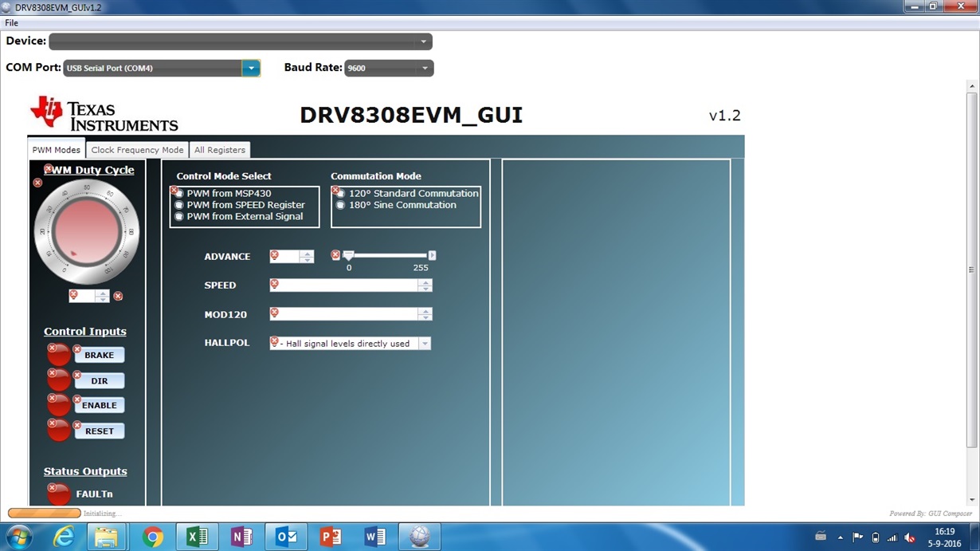Image resolution: width=980 pixels, height=551 pixels.
Task: Switch to OneNote in taskbar
Action: pyautogui.click(x=241, y=537)
